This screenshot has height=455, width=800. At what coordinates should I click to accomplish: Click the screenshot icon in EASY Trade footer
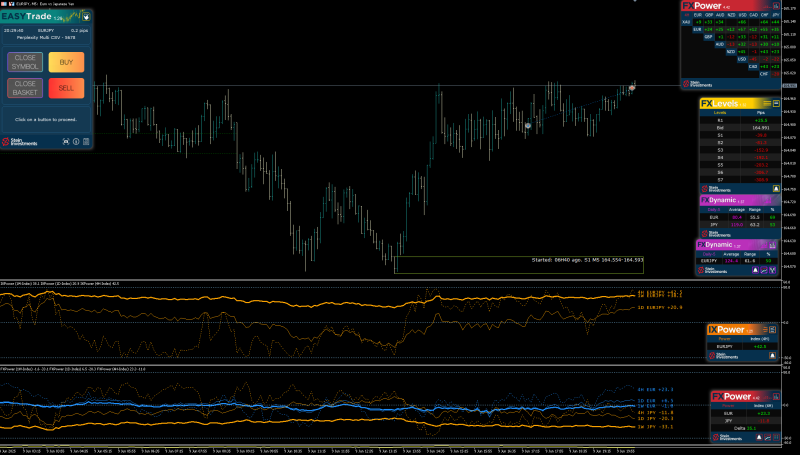[x=66, y=142]
